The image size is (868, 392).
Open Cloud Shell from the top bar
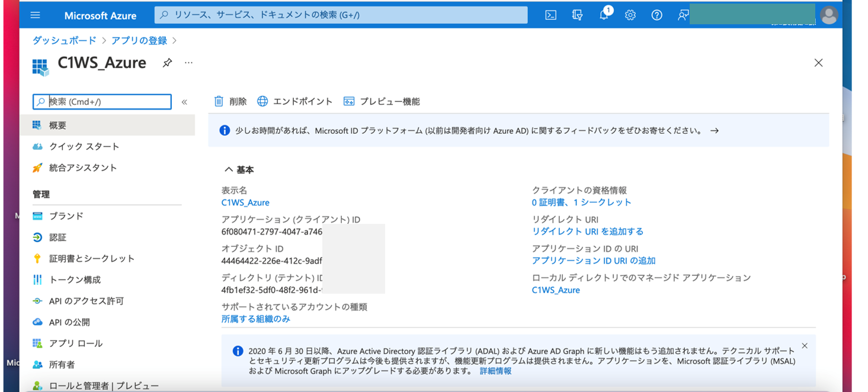(x=551, y=15)
